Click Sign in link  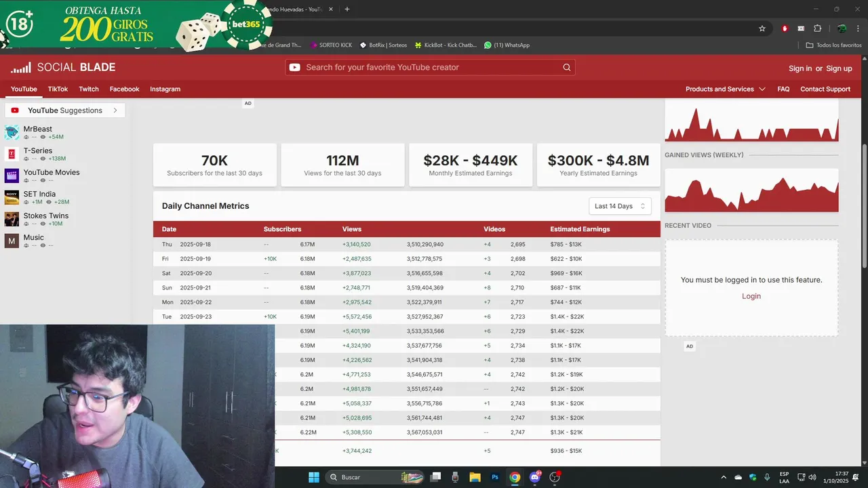click(x=800, y=68)
